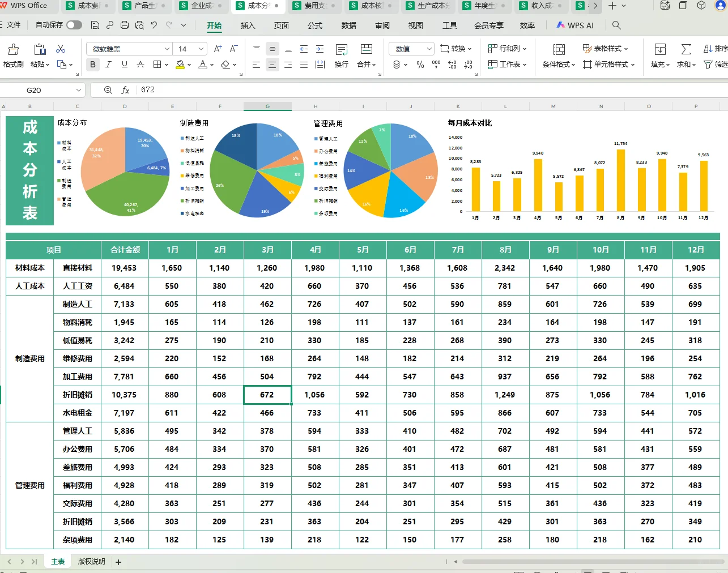
Task: Toggle center horizontal alignment
Action: point(273,65)
